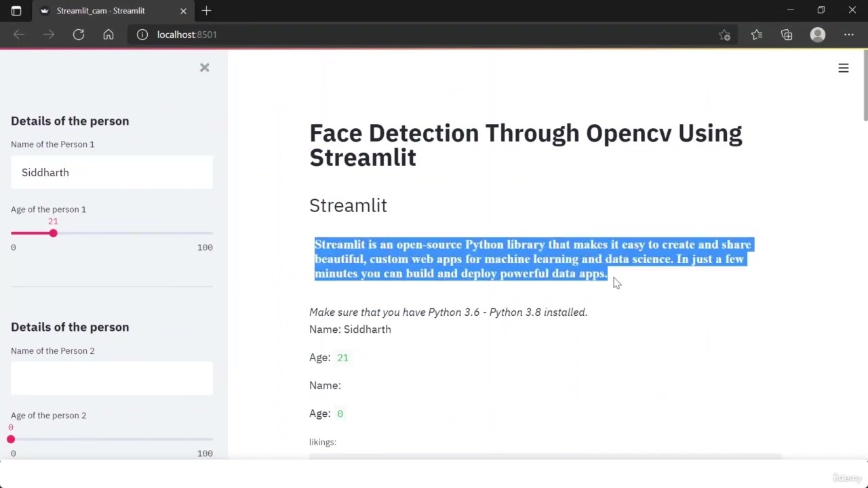Screen dimensions: 868x488
Task: View site information icon in address bar
Action: tap(142, 35)
